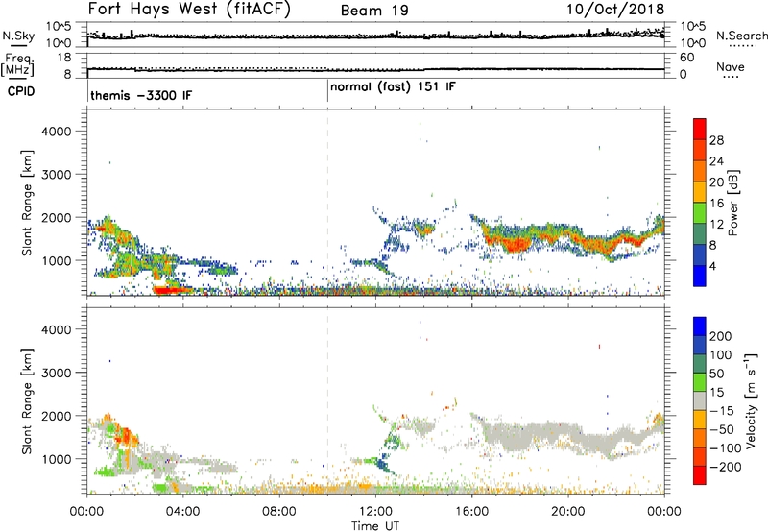Click the '-50' Velocity colorbar value
The height and width of the screenshot is (532, 768).
tap(722, 429)
